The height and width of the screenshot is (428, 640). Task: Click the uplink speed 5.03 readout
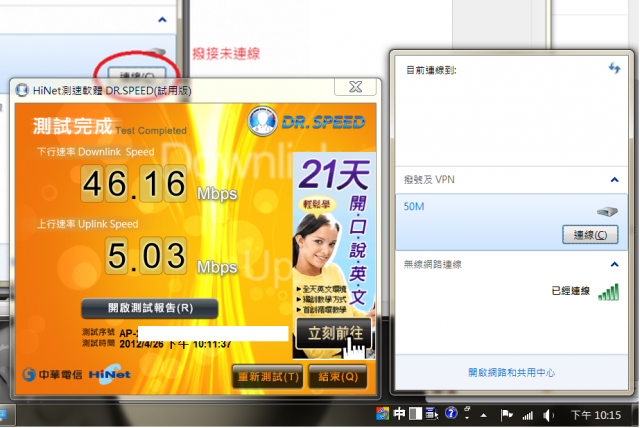(x=146, y=255)
